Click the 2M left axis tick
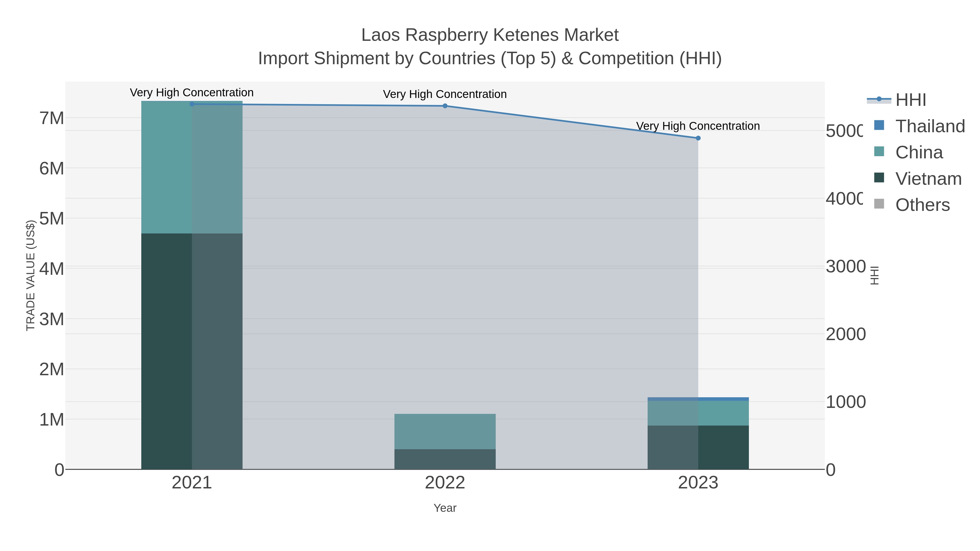Viewport: 980px width, 551px height. coord(52,369)
